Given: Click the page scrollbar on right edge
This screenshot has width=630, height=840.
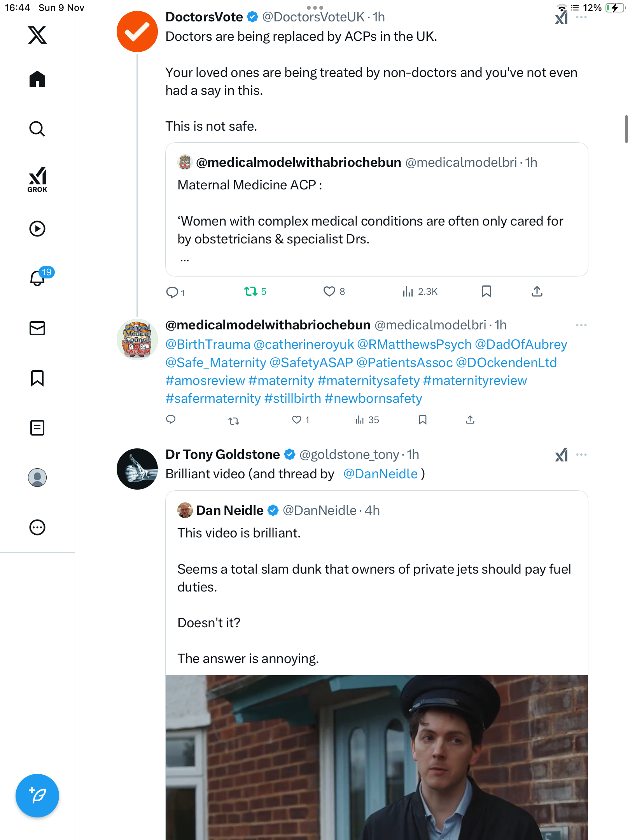Looking at the screenshot, I should [x=626, y=129].
